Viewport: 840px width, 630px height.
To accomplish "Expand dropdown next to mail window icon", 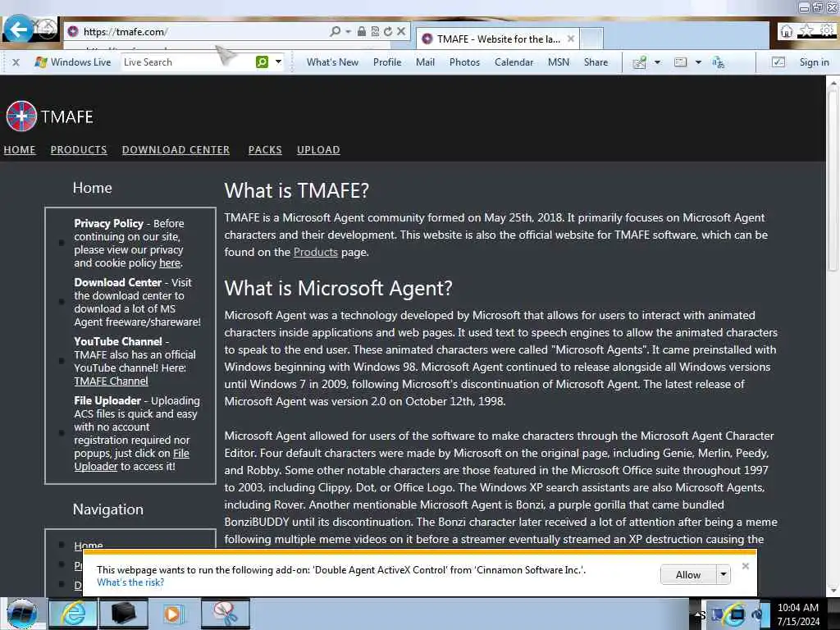I will click(698, 62).
